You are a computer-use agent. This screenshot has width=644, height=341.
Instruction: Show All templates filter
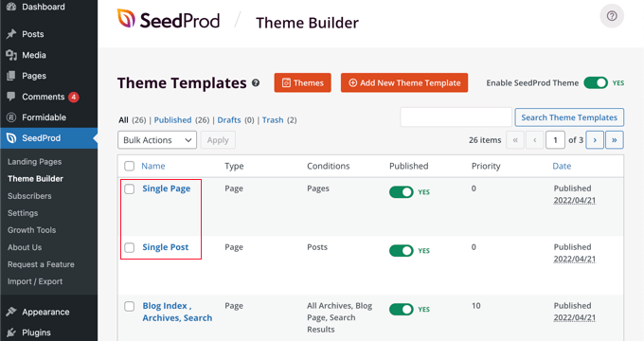(123, 120)
